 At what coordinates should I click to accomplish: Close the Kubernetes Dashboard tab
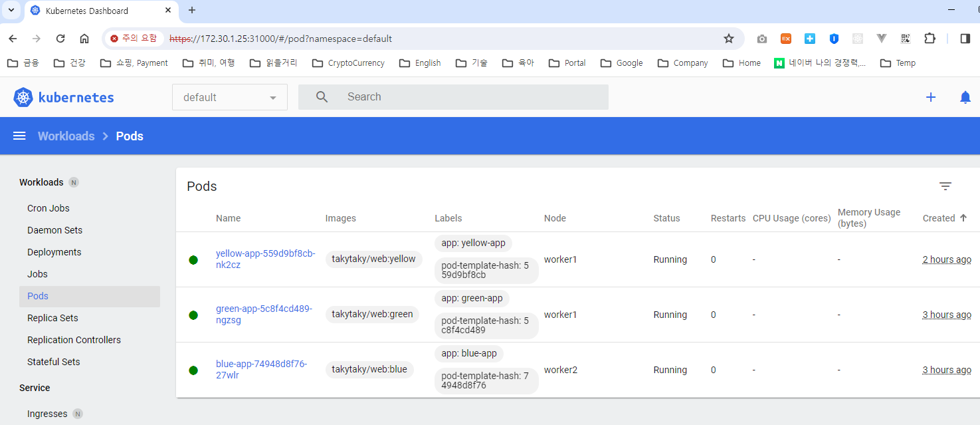(x=168, y=11)
